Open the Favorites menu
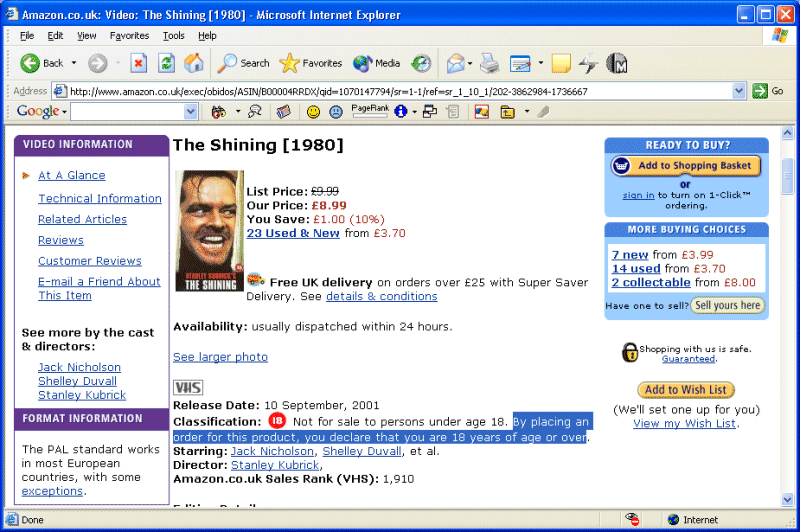The width and height of the screenshot is (800, 532). [x=129, y=36]
